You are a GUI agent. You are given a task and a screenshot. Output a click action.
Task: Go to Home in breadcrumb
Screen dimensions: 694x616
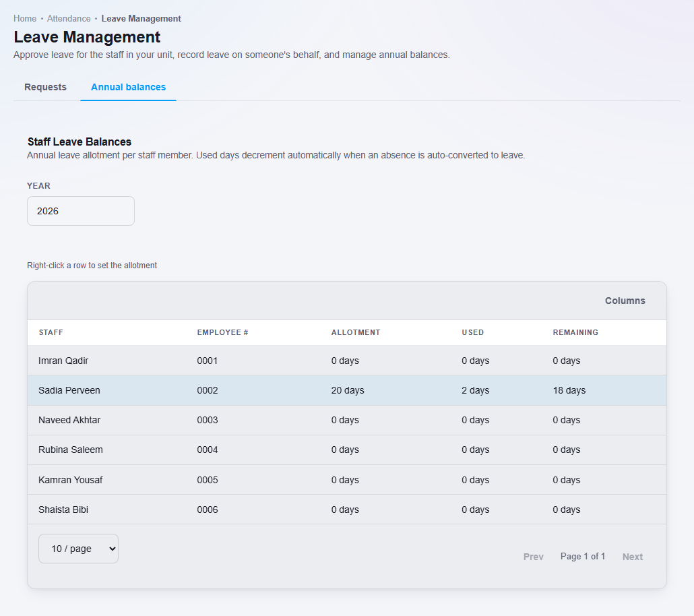25,19
